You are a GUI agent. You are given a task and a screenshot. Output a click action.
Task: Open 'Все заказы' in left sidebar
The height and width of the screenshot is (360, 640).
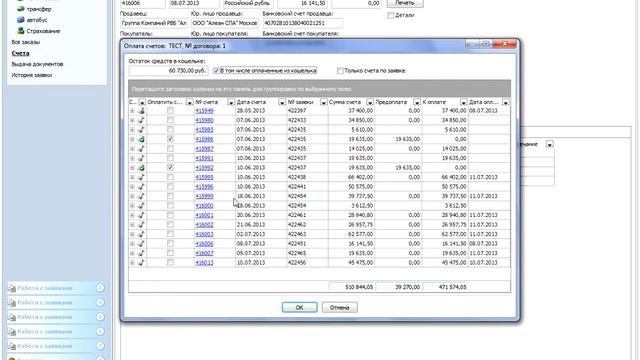click(x=26, y=42)
